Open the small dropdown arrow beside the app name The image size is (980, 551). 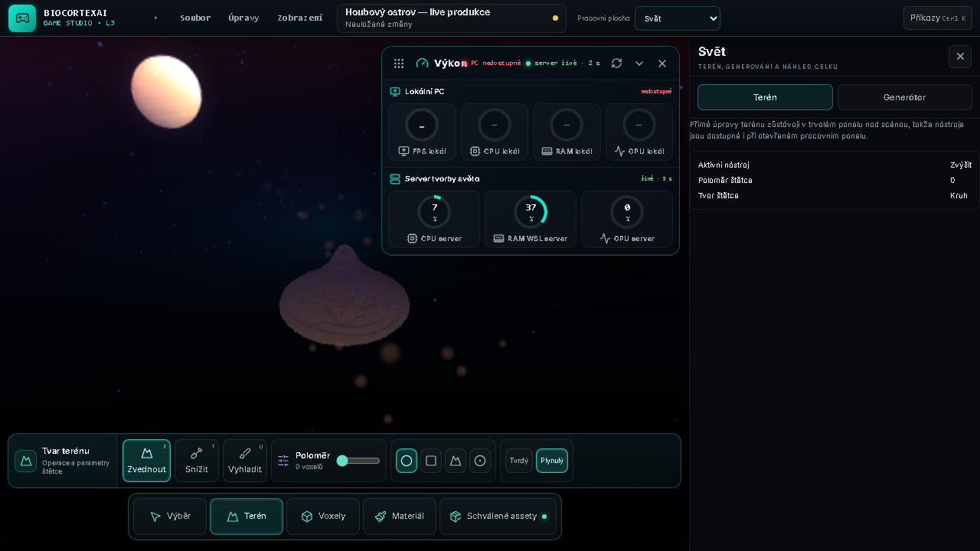click(155, 18)
